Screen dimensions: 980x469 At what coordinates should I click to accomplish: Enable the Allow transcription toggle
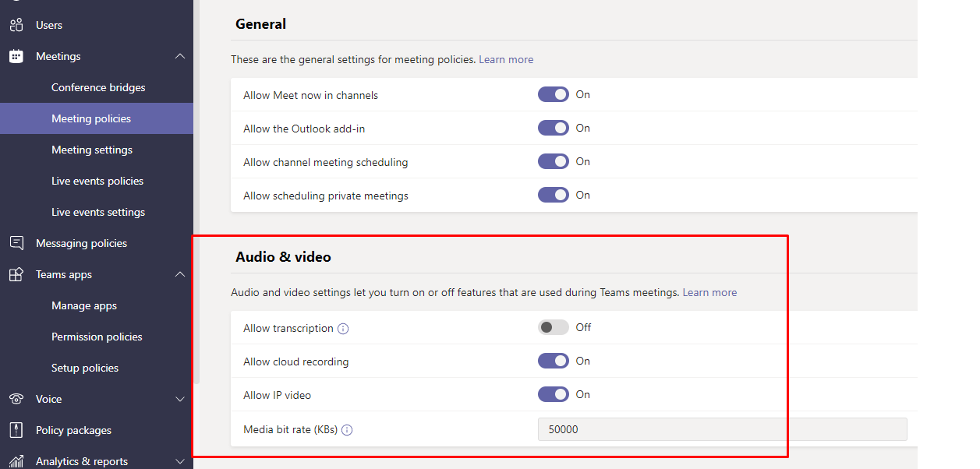coord(554,327)
